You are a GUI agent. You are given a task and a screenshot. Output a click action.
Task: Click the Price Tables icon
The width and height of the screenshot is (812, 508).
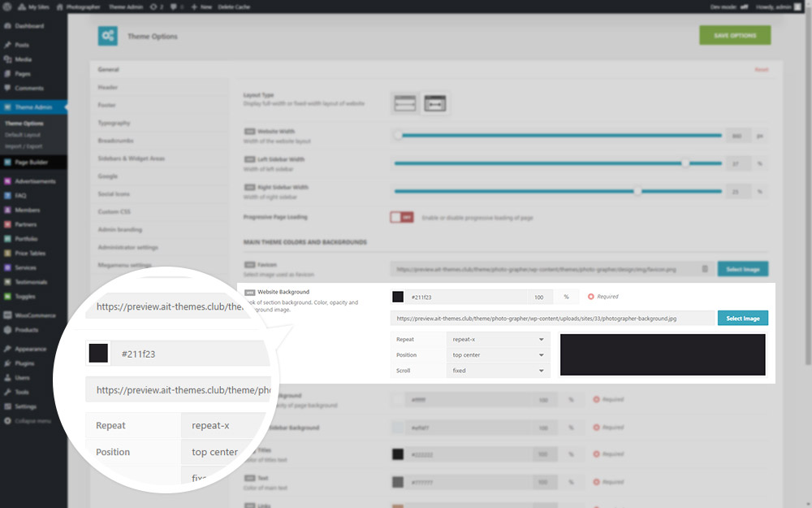(7, 253)
